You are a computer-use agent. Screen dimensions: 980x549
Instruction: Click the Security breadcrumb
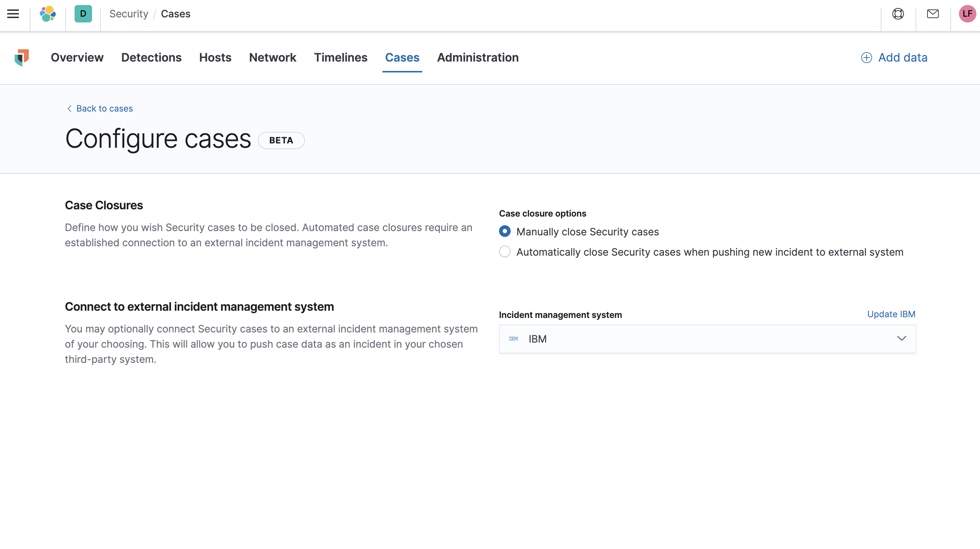coord(129,14)
